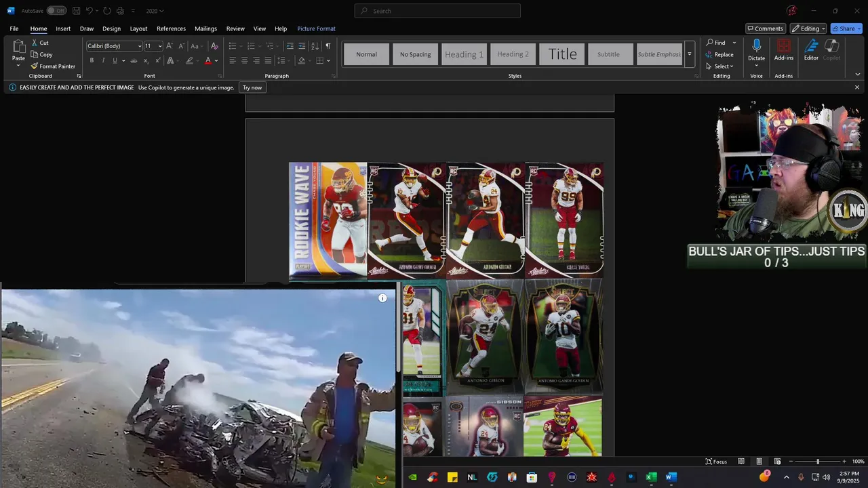868x488 pixels.
Task: Expand the Styles gallery
Action: click(690, 54)
